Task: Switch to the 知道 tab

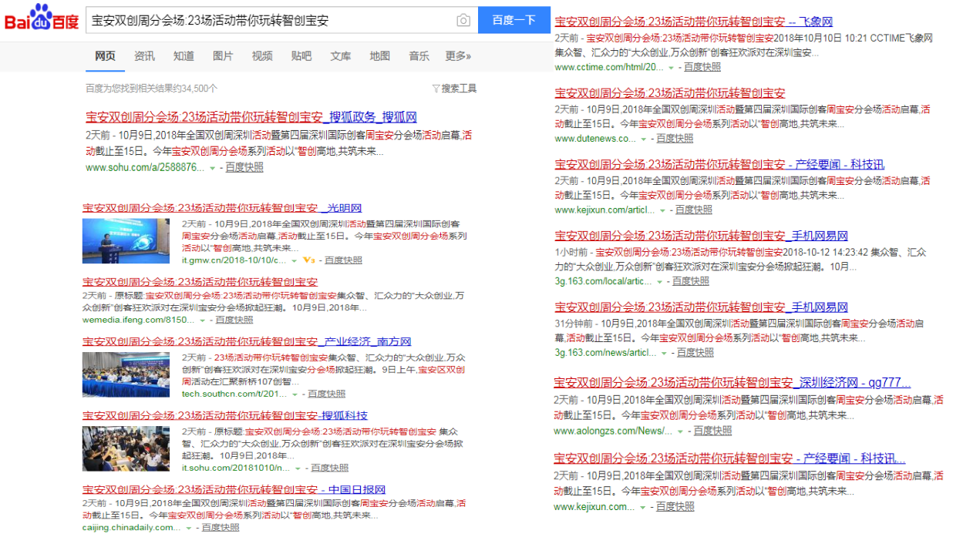Action: (x=184, y=56)
